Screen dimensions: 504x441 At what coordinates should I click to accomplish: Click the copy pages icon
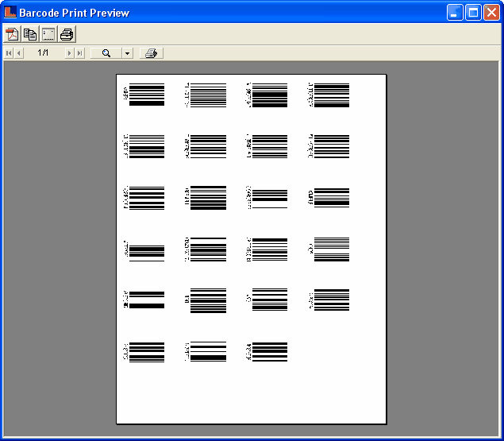point(30,34)
